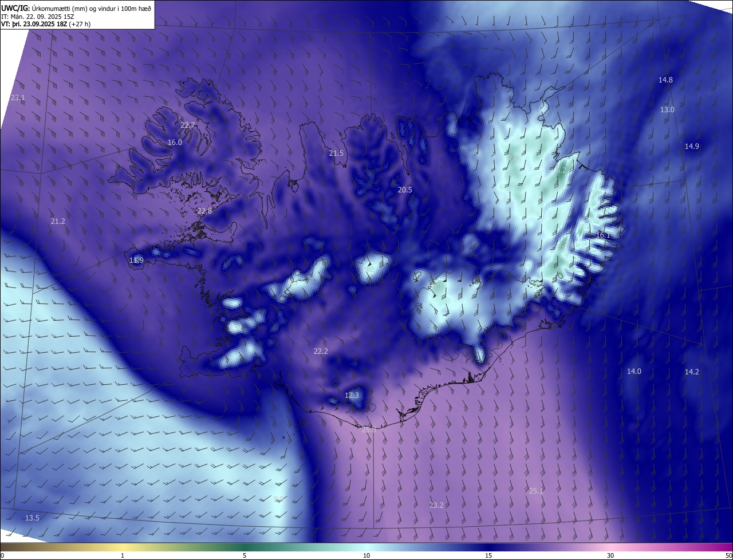Click the 12.3 value label
The image size is (733, 560).
(x=352, y=395)
